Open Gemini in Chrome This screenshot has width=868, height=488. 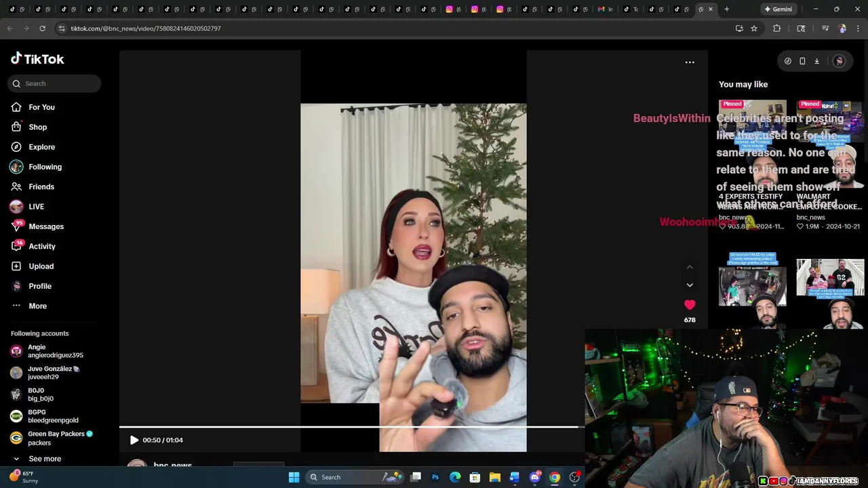click(778, 9)
